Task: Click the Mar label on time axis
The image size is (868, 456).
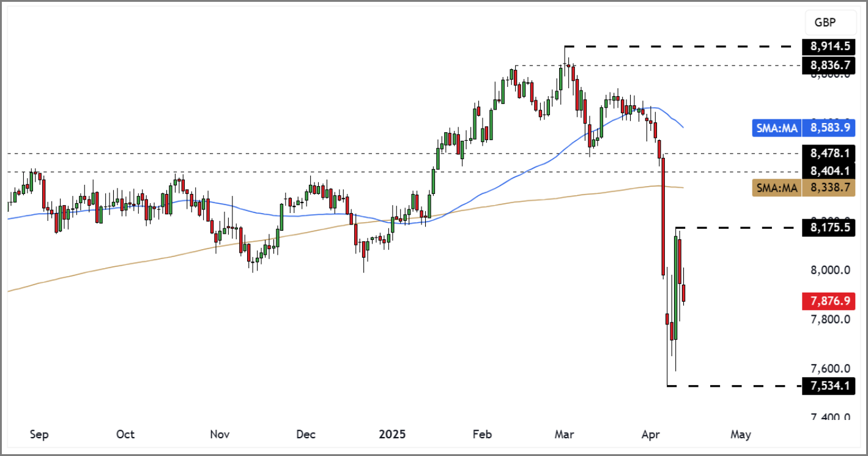Action: tap(564, 435)
